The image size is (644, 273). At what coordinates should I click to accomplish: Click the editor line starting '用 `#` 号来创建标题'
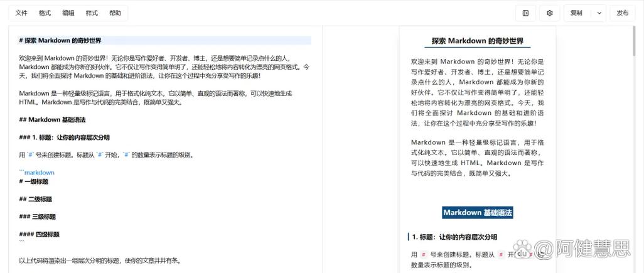click(x=106, y=155)
